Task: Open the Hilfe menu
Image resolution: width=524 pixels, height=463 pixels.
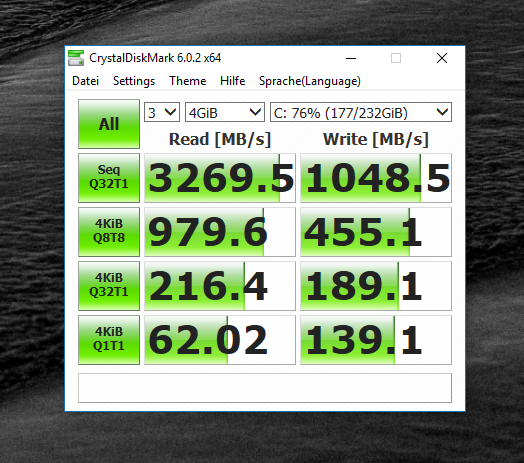Action: point(232,81)
